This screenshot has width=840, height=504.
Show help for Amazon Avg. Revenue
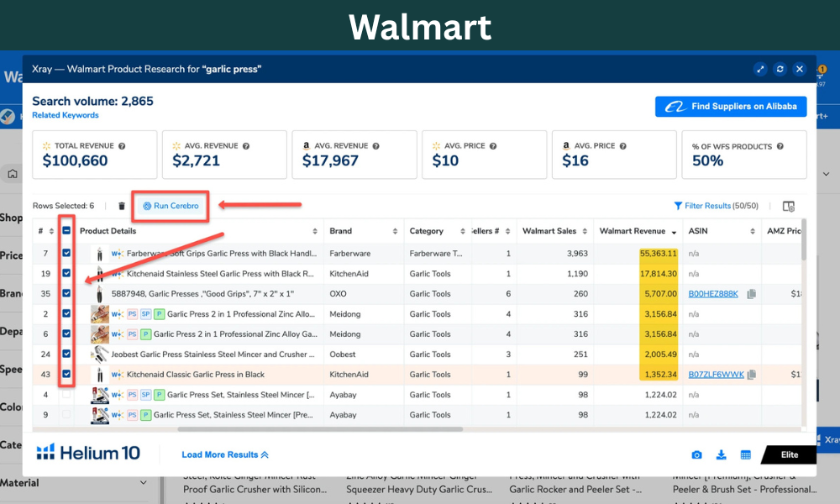[x=376, y=145]
